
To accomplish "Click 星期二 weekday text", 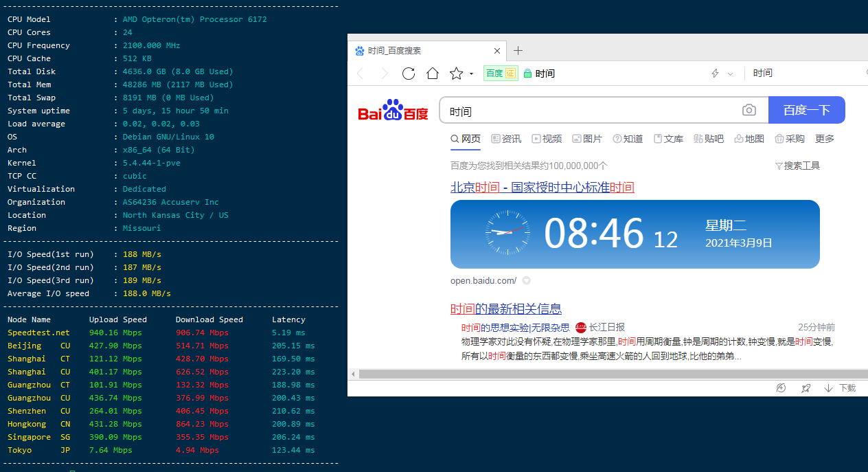I will (726, 225).
